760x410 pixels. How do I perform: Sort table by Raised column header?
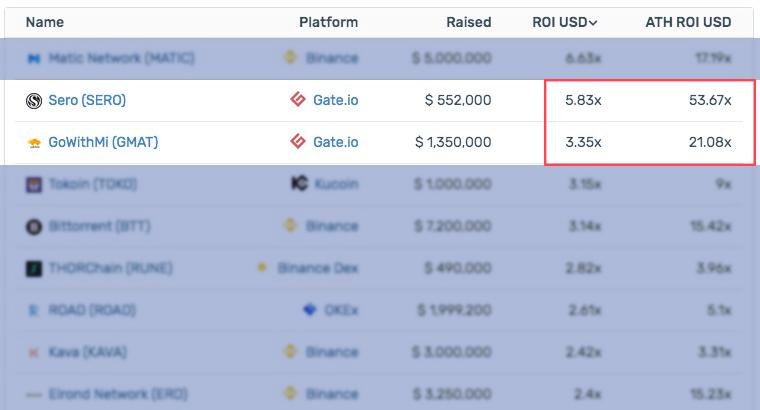tap(469, 22)
